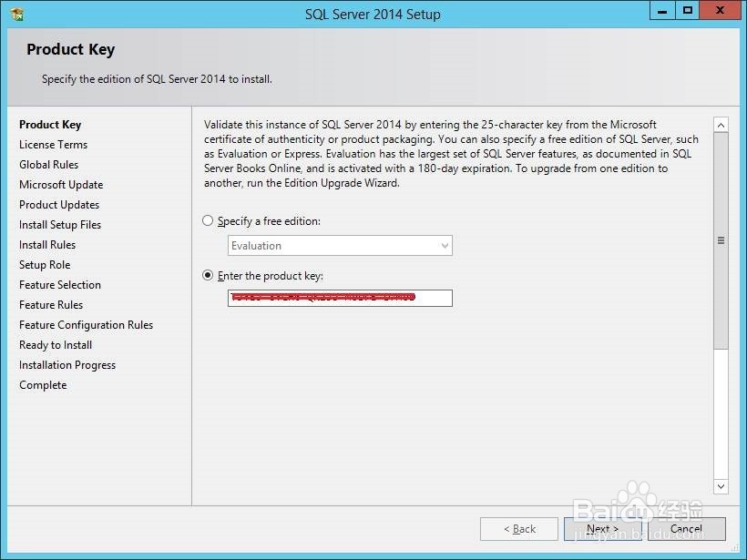Select Feature Configuration Rules step
This screenshot has width=747, height=560.
click(87, 325)
